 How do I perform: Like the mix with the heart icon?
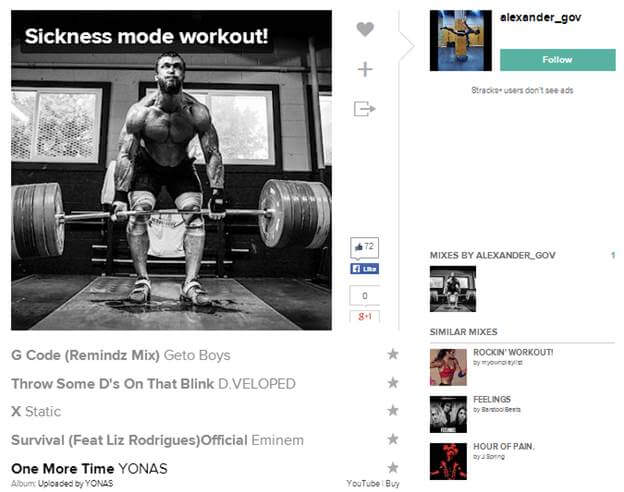(365, 29)
